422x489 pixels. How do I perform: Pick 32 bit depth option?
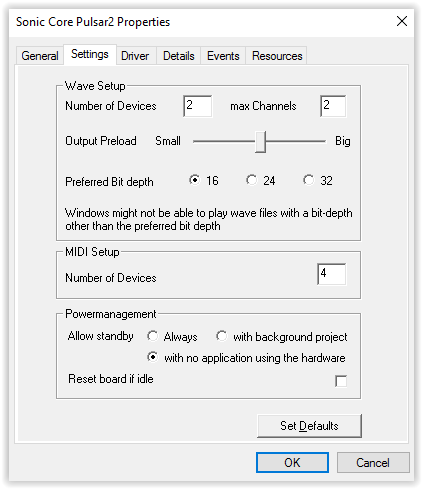point(308,180)
